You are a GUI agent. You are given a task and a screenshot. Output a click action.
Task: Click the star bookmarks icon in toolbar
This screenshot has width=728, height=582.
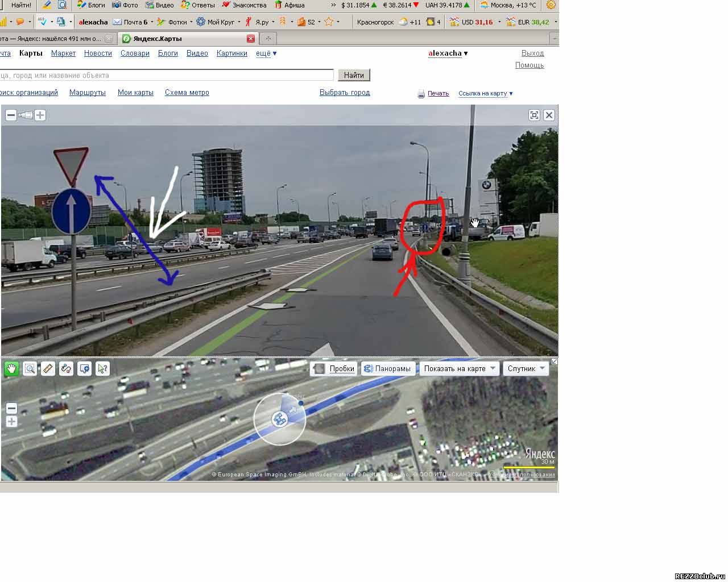329,22
